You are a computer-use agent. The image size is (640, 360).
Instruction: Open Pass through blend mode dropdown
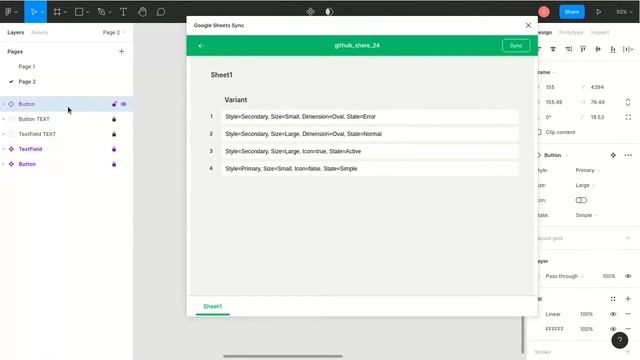point(564,276)
